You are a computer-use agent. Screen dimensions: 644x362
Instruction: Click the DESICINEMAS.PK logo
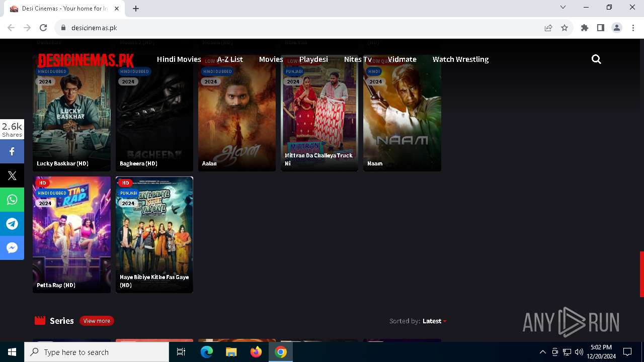[86, 61]
